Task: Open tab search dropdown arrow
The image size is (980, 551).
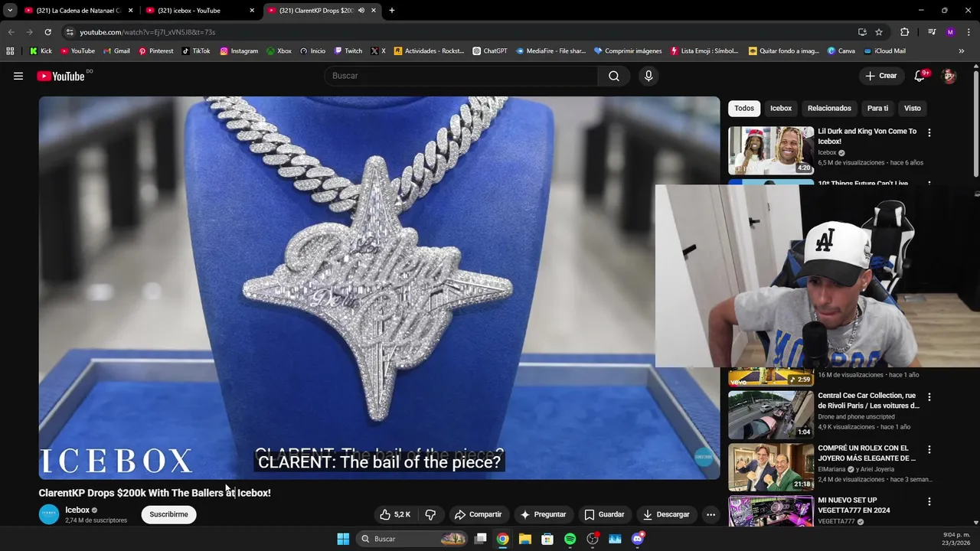Action: click(10, 10)
